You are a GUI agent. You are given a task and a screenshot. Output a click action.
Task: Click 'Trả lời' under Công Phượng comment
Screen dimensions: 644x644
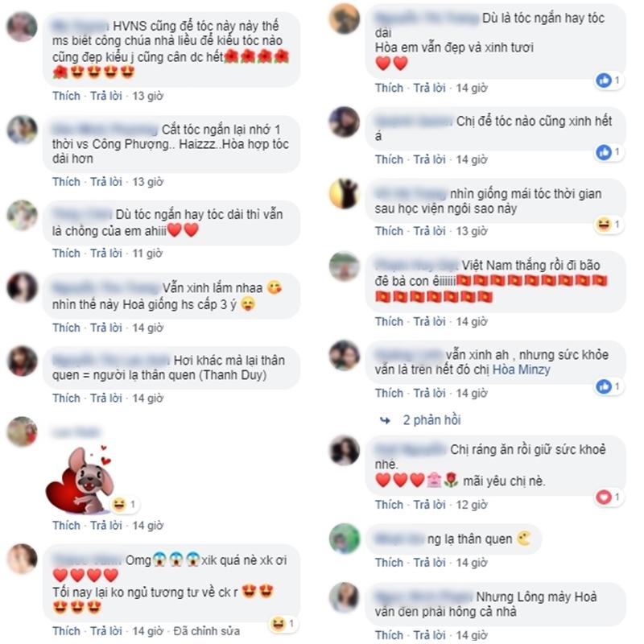tap(106, 182)
